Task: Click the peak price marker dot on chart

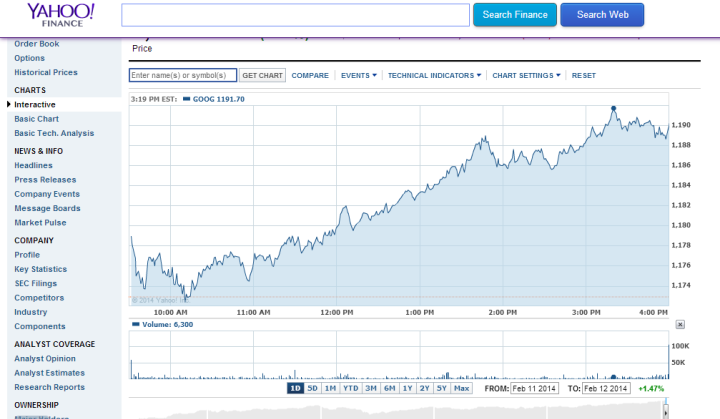Action: click(x=613, y=108)
